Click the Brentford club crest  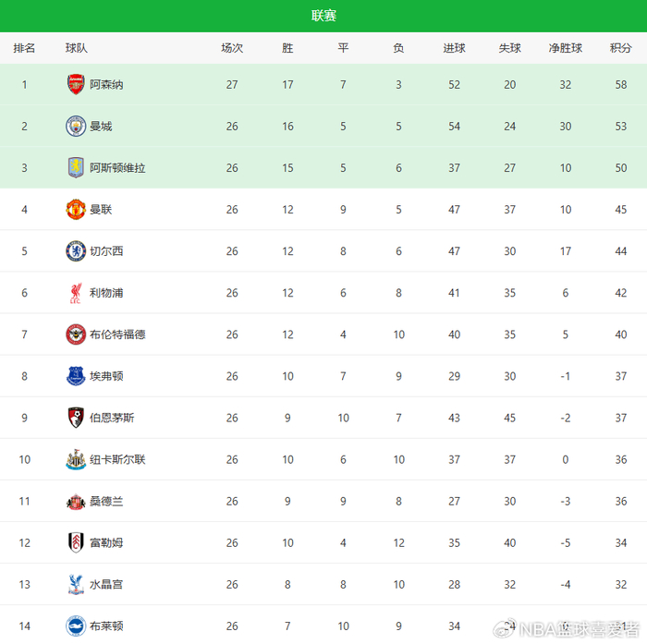click(75, 334)
